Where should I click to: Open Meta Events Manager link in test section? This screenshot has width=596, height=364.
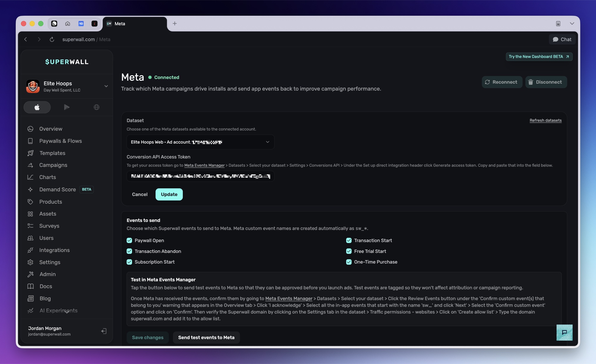point(289,298)
